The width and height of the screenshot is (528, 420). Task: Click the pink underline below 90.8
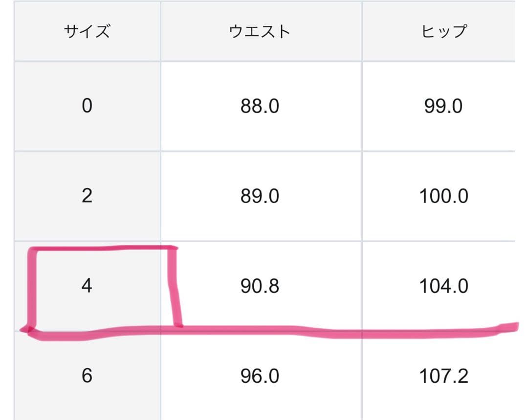260,332
